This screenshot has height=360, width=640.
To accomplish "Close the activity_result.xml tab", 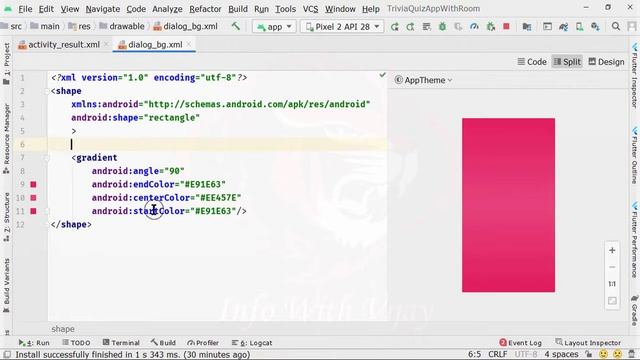I will tap(106, 44).
